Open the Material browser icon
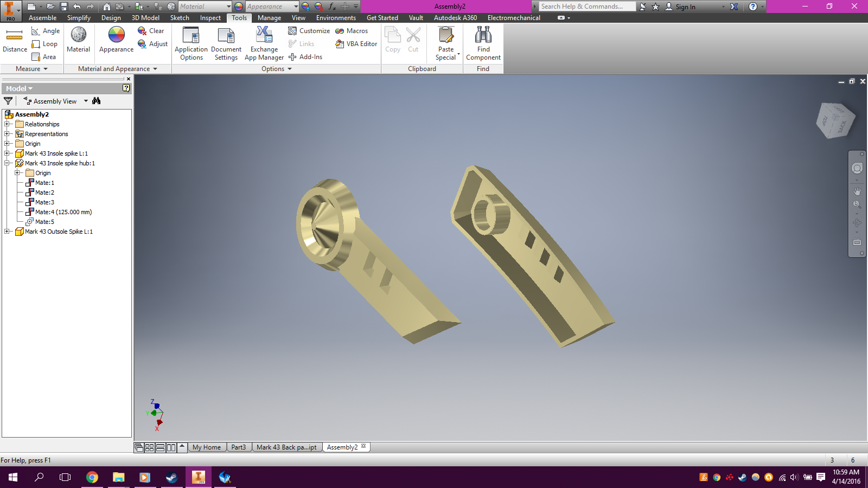Image resolution: width=868 pixels, height=488 pixels. pos(79,40)
